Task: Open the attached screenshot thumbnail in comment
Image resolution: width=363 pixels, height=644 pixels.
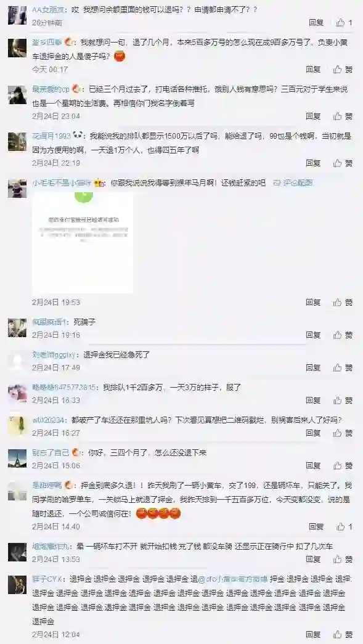Action: tap(83, 242)
